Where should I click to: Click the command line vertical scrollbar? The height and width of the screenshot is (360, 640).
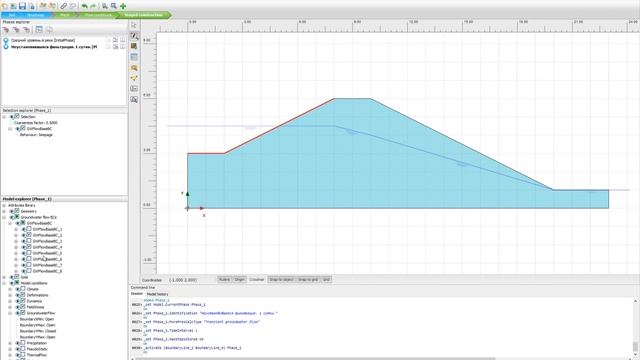[x=636, y=327]
